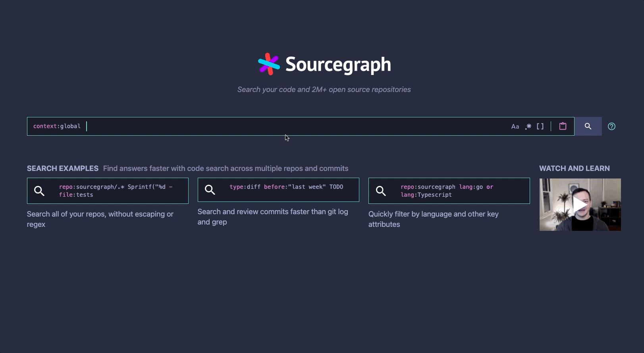Click tagline 'Search your code and 2M+'

tap(324, 90)
